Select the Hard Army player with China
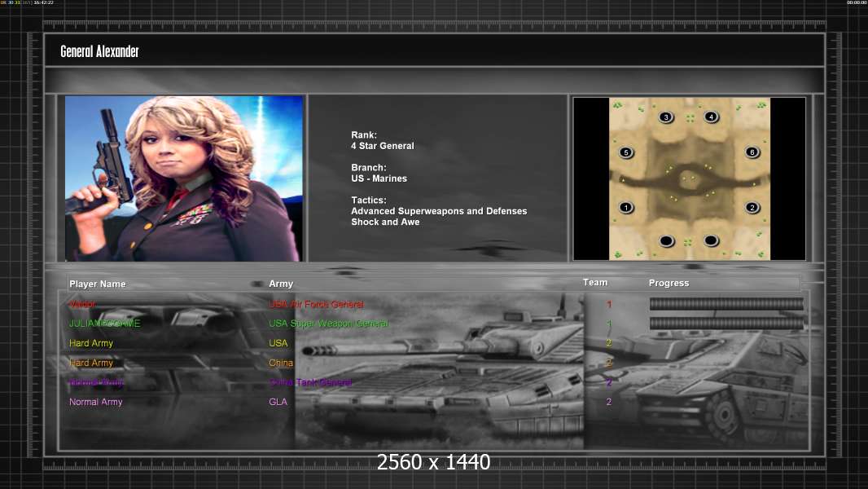 coord(90,363)
